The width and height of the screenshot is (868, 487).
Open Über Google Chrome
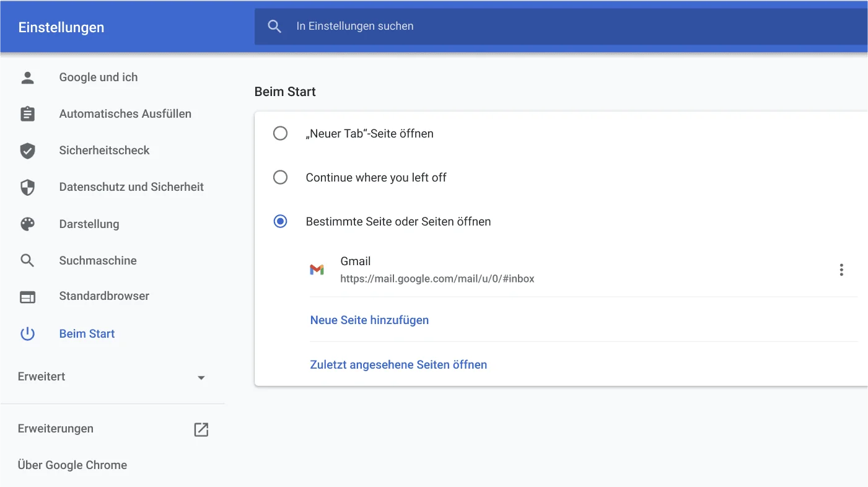72,465
